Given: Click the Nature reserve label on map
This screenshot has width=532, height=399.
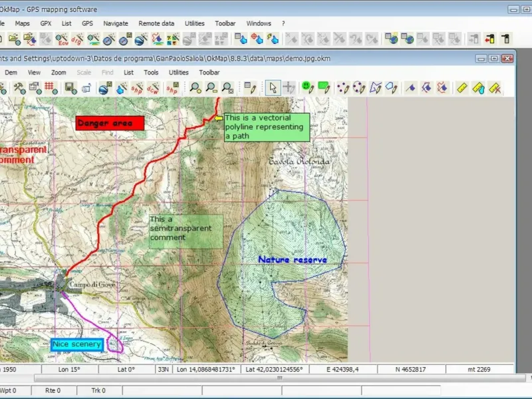Looking at the screenshot, I should pyautogui.click(x=293, y=260).
